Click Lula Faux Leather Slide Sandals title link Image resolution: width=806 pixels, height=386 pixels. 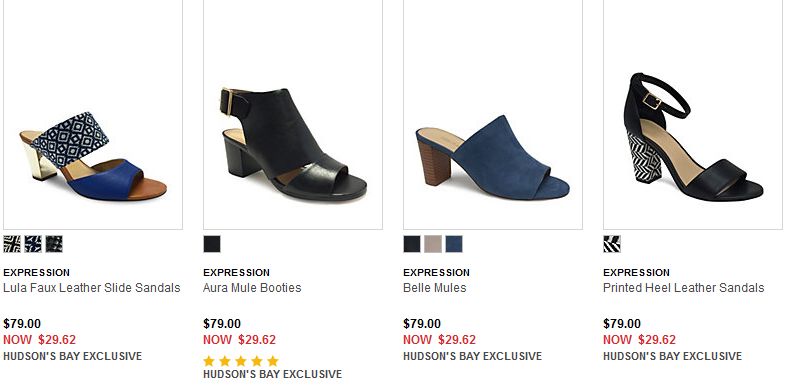[x=91, y=288]
